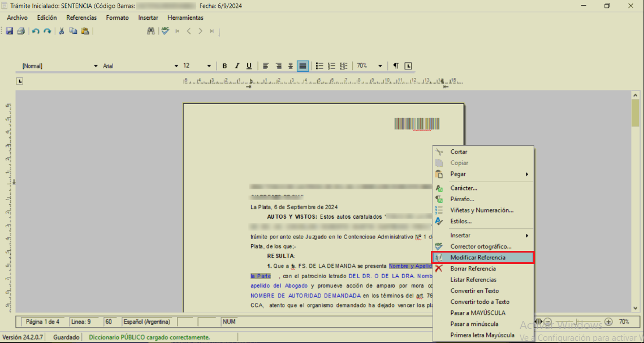This screenshot has height=343, width=644.
Task: Align text to the left
Action: (x=266, y=66)
